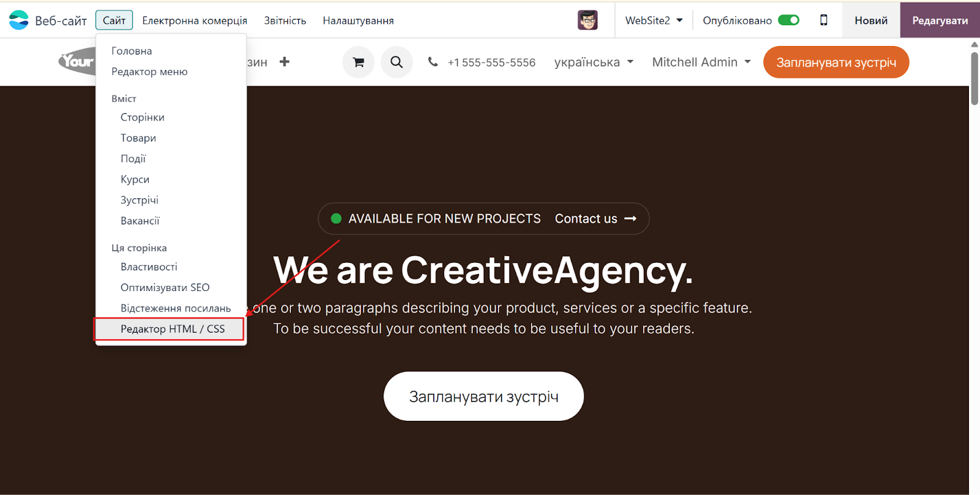
Task: Click the phone icon next to number
Action: (433, 62)
